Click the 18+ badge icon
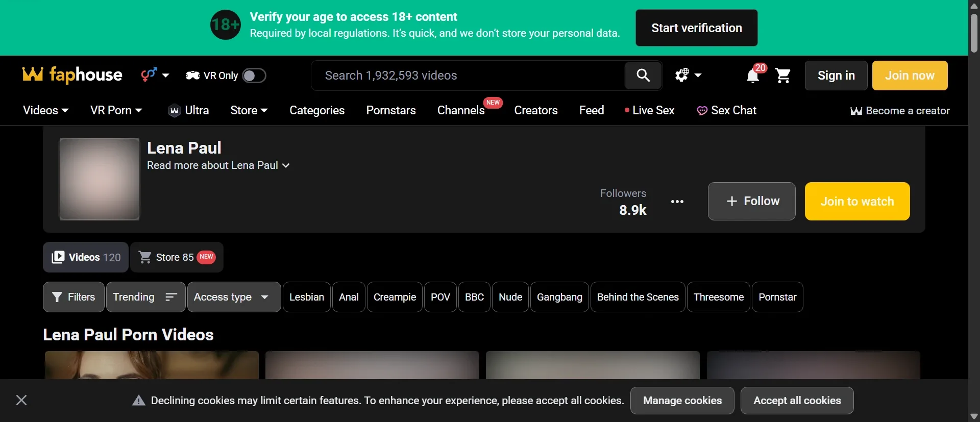Screen dimensions: 980x422 (226, 25)
